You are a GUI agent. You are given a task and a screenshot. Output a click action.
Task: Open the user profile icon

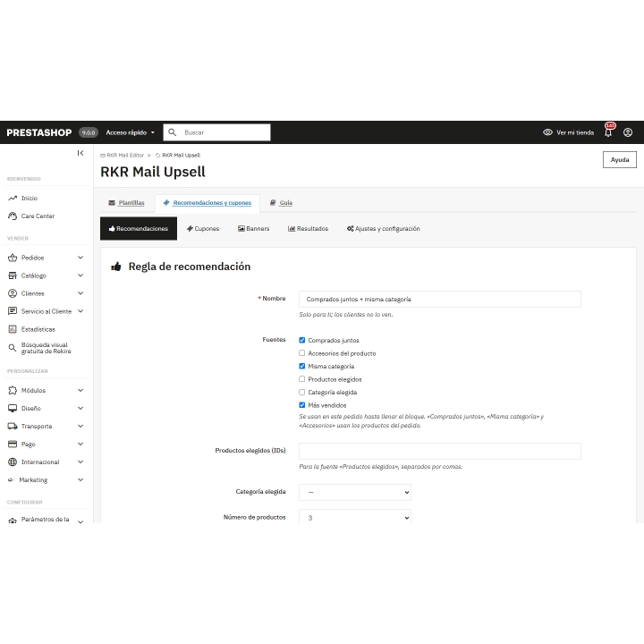(628, 132)
